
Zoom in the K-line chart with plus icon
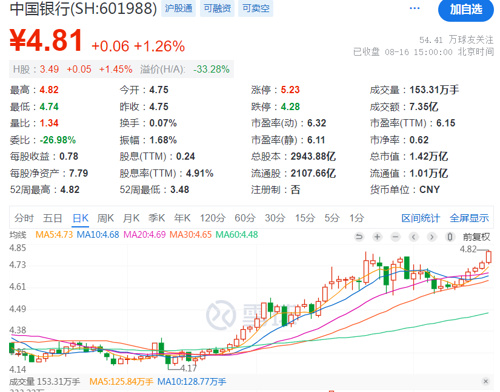click(377, 237)
